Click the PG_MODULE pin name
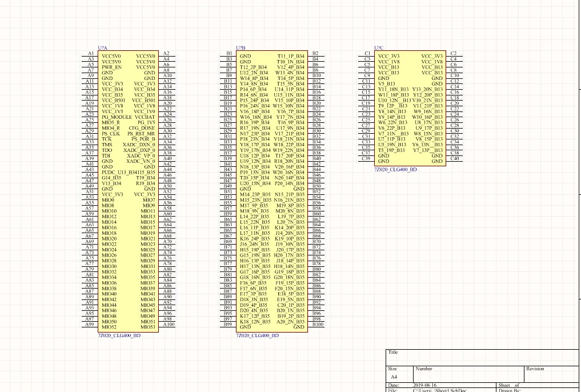This screenshot has width=581, height=392. [117, 117]
